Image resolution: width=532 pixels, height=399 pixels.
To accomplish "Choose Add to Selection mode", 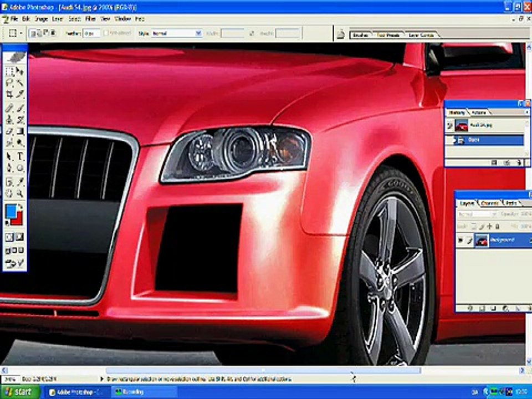I will [39, 33].
